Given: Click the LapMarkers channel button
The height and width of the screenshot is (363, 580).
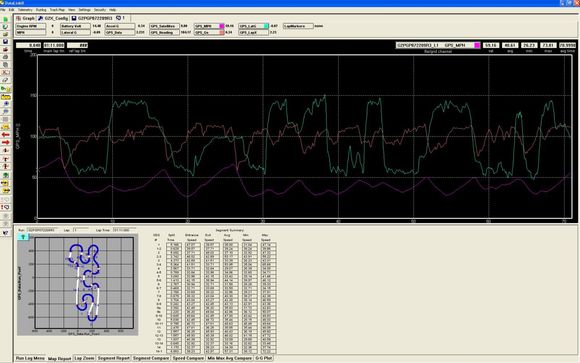Looking at the screenshot, I should click(298, 26).
